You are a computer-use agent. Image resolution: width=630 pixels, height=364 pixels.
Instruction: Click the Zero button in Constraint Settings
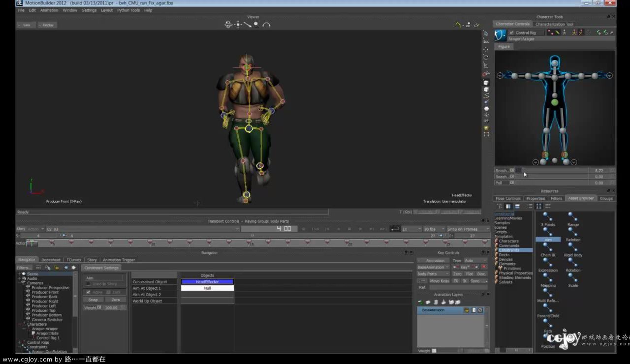(x=116, y=300)
